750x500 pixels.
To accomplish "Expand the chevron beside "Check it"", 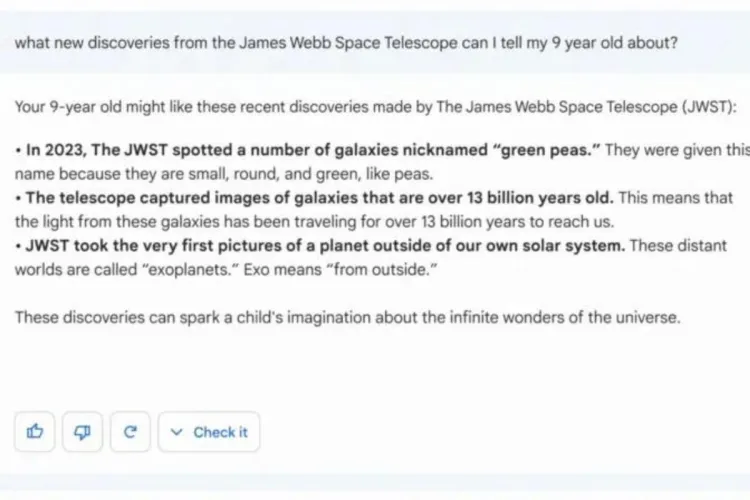I will click(x=177, y=432).
